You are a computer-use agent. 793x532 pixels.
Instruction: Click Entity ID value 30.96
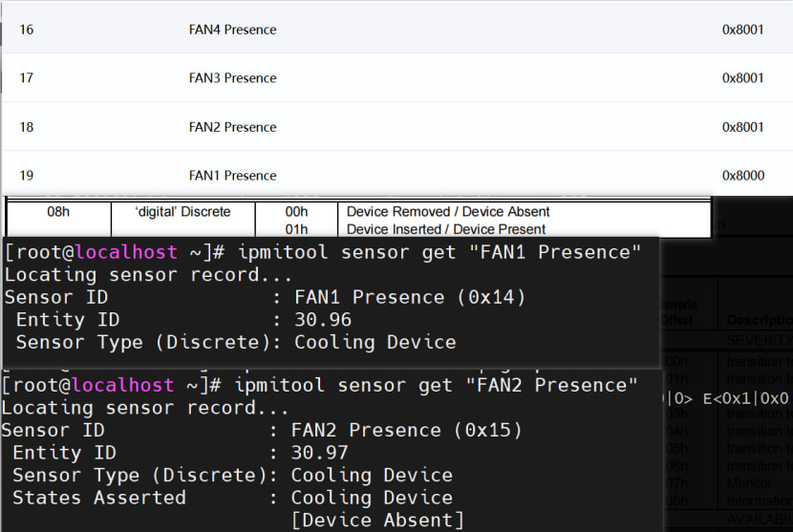click(x=323, y=320)
